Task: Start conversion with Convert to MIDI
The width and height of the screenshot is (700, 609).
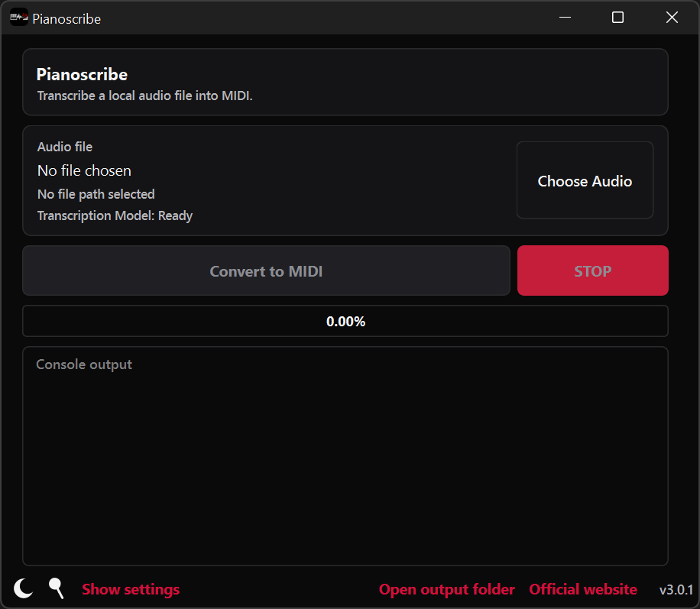Action: pos(266,270)
